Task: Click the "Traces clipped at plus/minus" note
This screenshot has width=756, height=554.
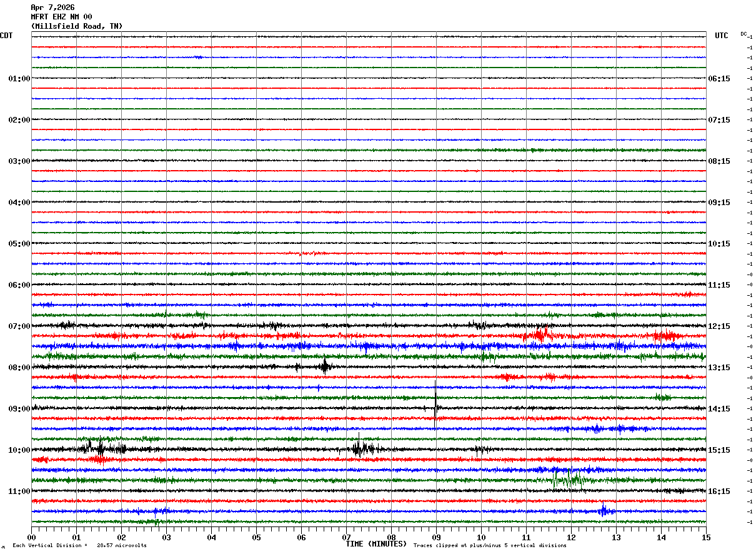Action: (490, 546)
